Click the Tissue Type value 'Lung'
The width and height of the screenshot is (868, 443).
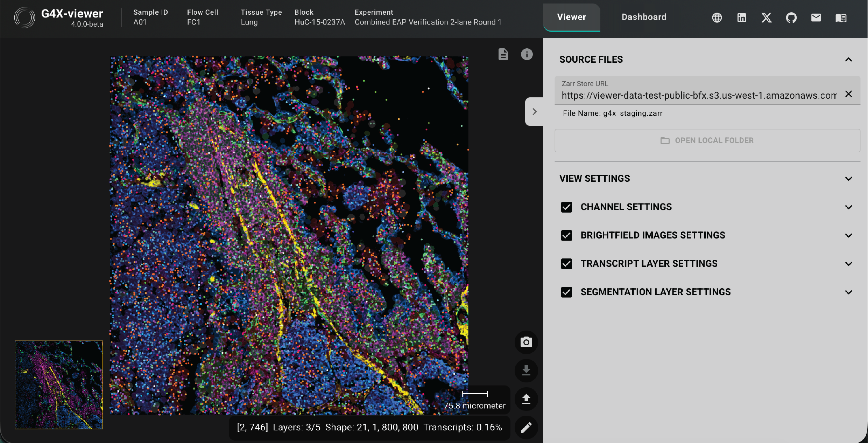[249, 22]
